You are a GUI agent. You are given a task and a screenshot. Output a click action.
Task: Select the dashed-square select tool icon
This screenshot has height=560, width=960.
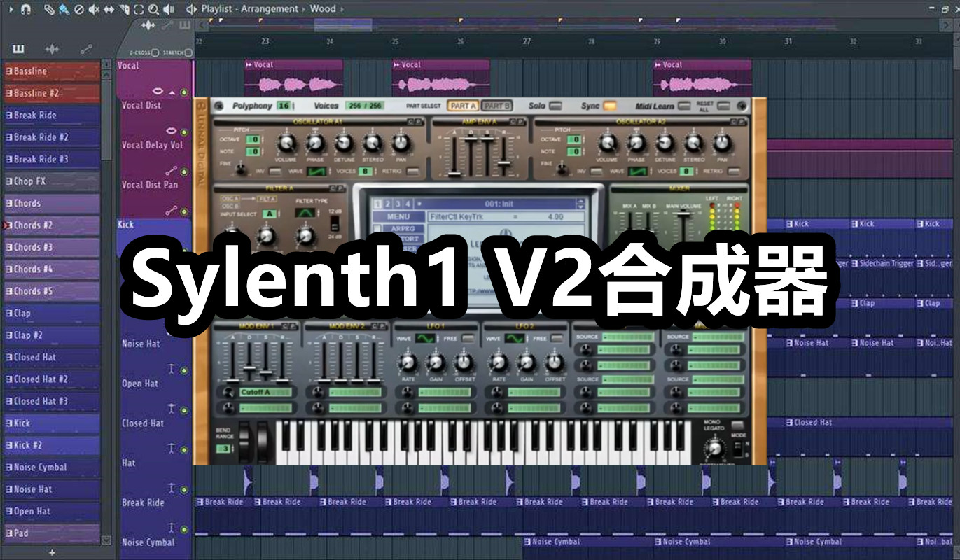139,9
